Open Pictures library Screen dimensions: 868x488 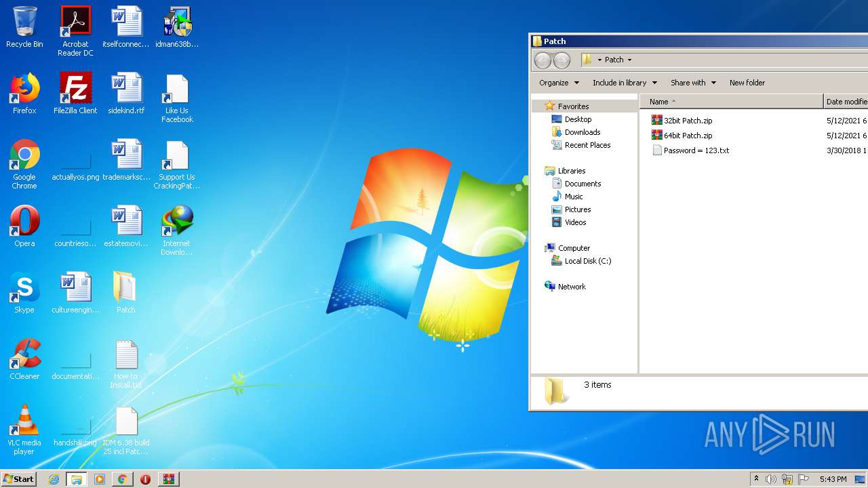[x=571, y=209]
